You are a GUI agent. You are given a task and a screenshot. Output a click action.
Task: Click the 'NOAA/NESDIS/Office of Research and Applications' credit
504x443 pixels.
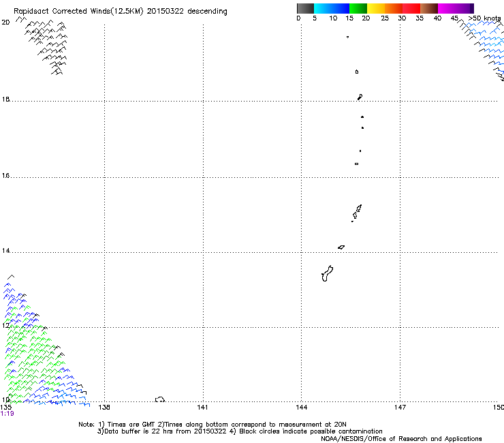401,439
